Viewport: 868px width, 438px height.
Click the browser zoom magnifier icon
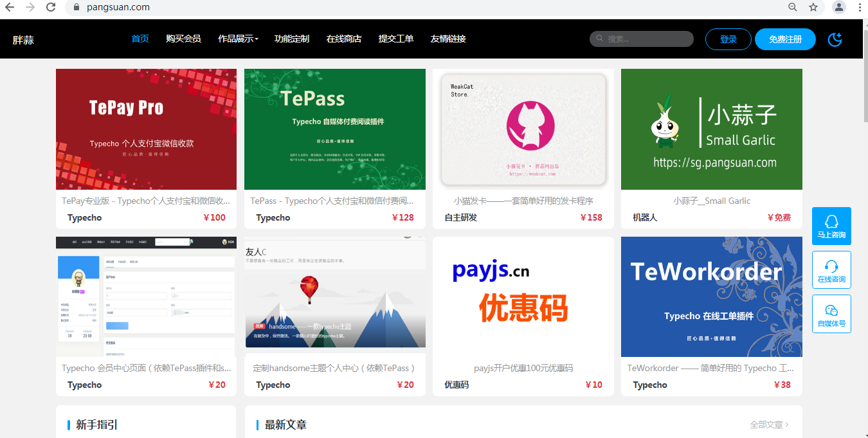(x=793, y=7)
